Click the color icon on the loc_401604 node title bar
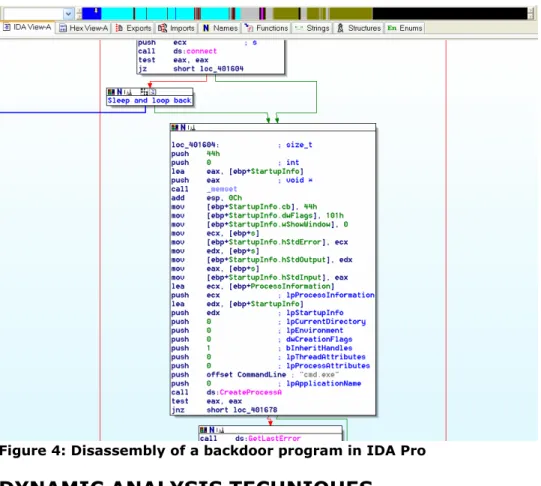This screenshot has width=541, height=486. pos(175,128)
